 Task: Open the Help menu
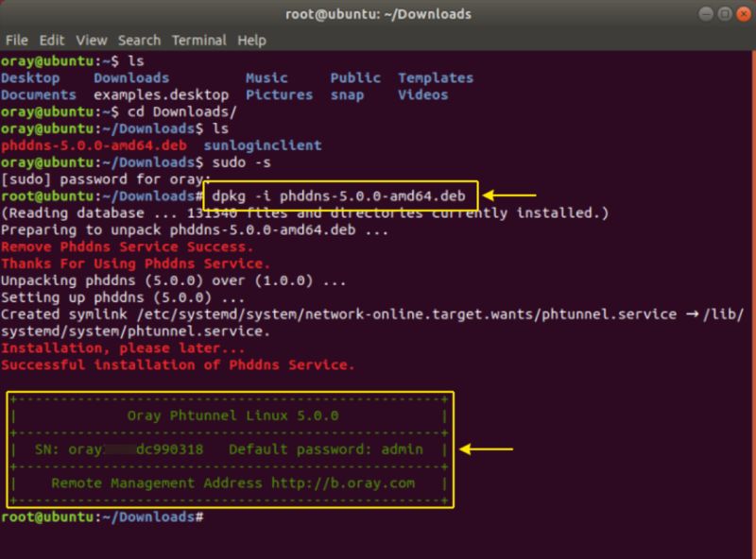coord(251,41)
